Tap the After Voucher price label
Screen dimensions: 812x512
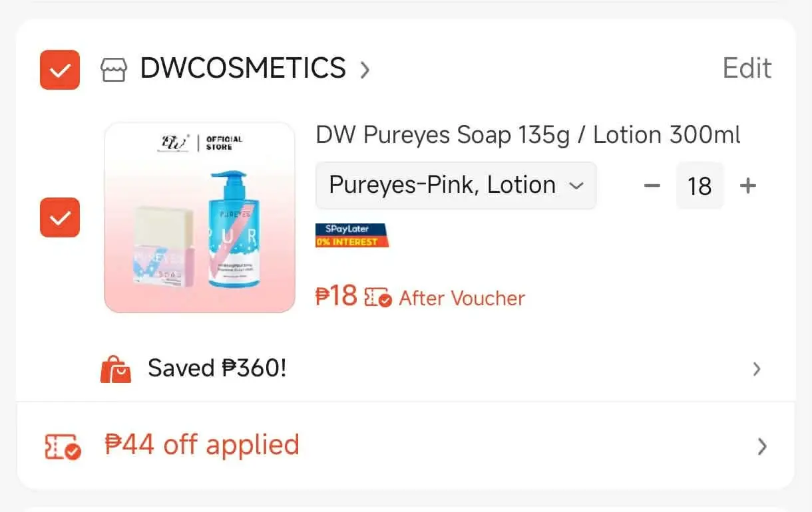462,298
